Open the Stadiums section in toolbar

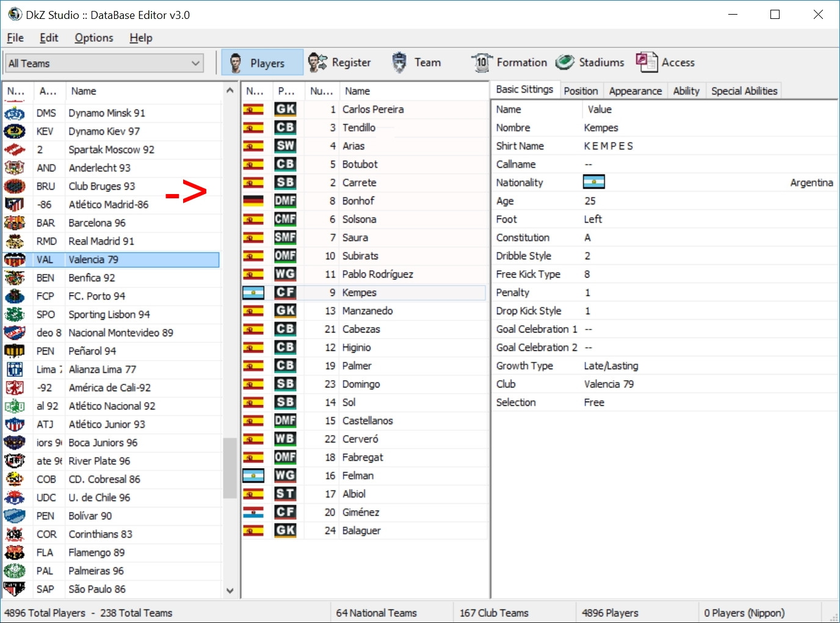[590, 62]
